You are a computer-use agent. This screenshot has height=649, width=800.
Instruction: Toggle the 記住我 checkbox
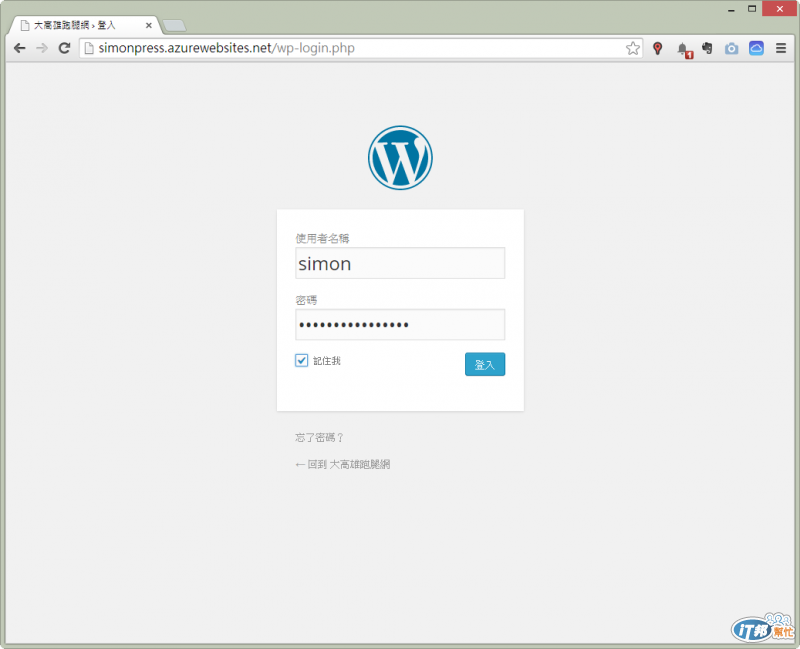coord(302,360)
